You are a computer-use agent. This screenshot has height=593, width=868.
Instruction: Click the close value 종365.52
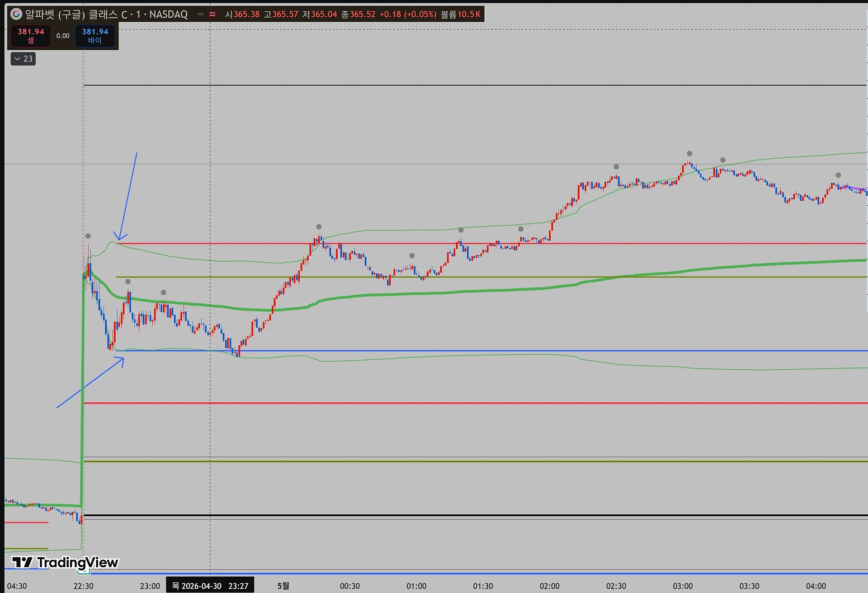point(359,14)
